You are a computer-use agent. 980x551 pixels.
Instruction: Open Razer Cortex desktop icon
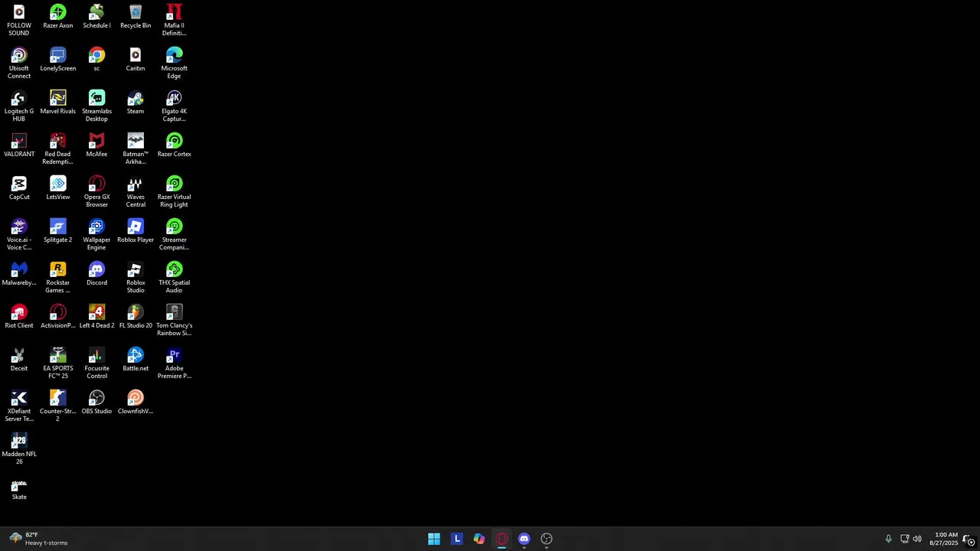point(174,145)
